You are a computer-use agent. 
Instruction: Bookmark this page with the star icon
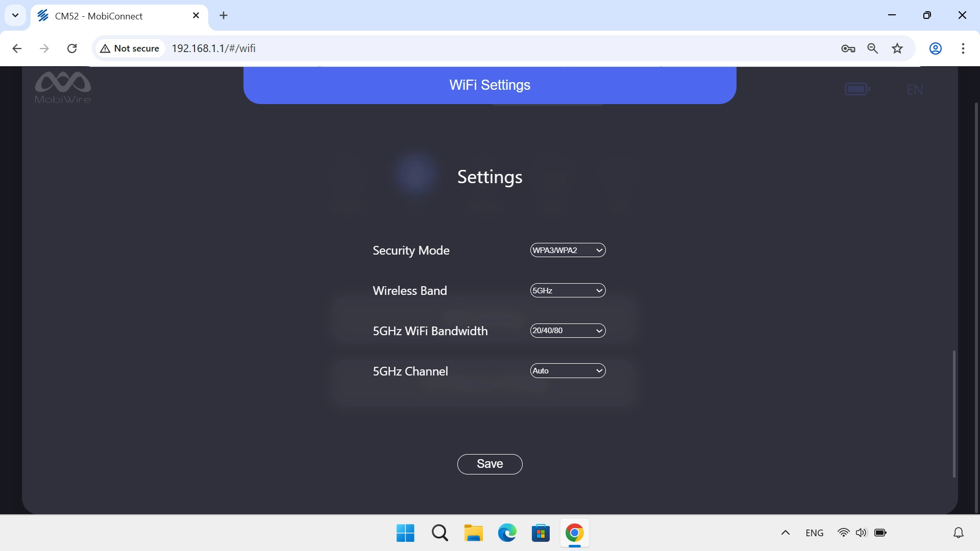(x=897, y=48)
